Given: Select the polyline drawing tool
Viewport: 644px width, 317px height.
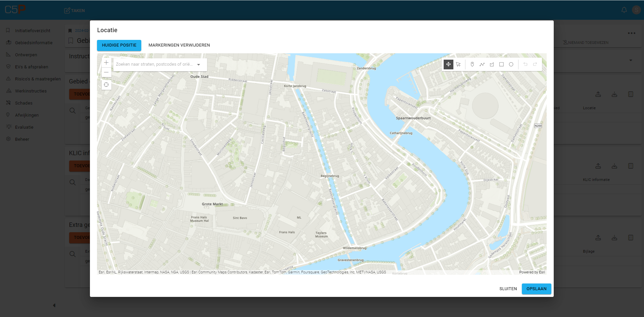Looking at the screenshot, I should click(x=482, y=64).
